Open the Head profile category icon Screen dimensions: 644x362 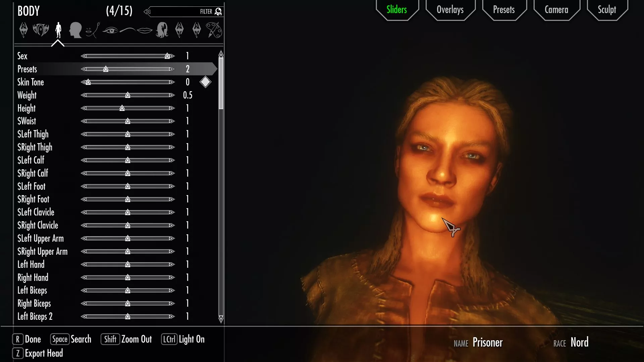coord(75,30)
